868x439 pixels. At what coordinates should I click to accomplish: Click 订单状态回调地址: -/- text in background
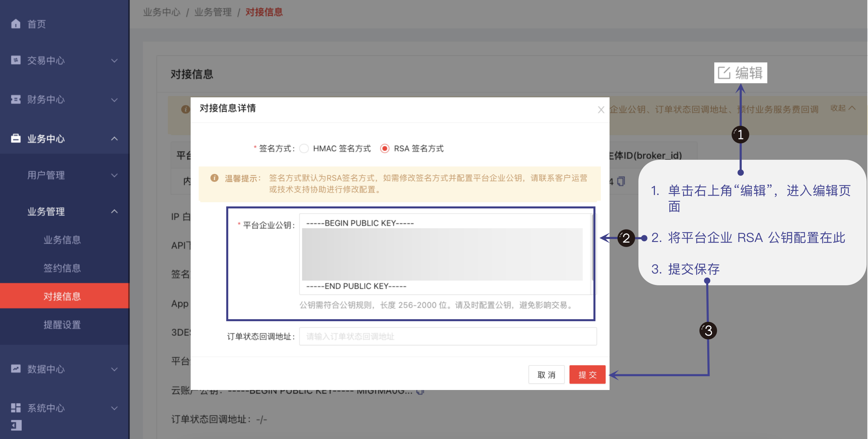click(219, 419)
